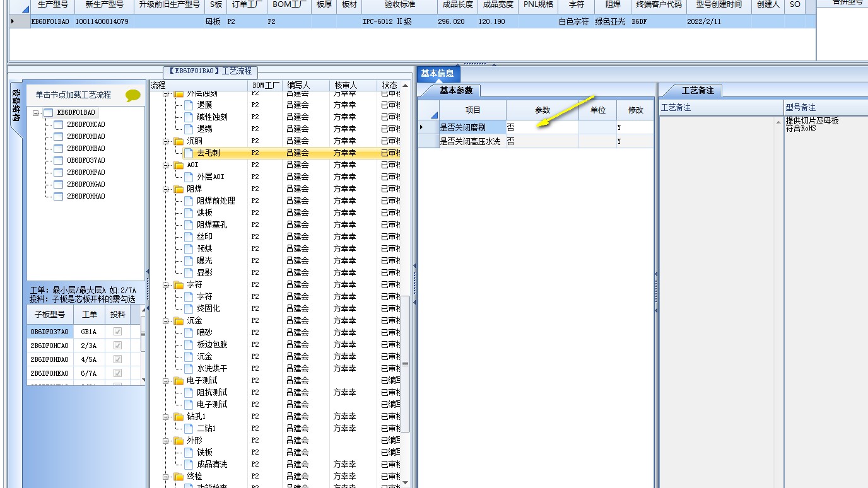The height and width of the screenshot is (488, 868).
Task: Collapse the 沉金 folder group
Action: 167,321
